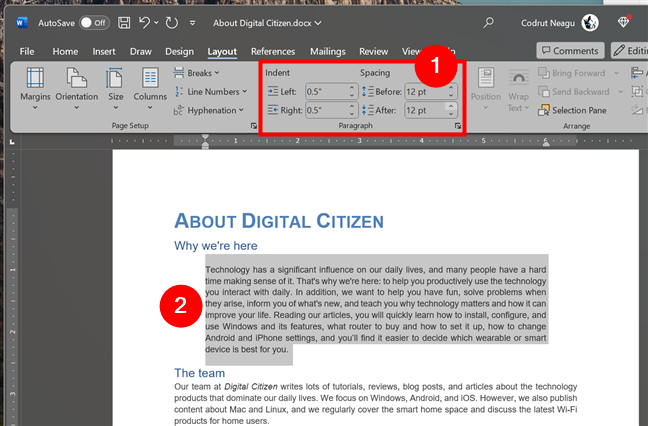The image size is (648, 426).
Task: Open the undo history dropdown arrow
Action: (x=156, y=23)
